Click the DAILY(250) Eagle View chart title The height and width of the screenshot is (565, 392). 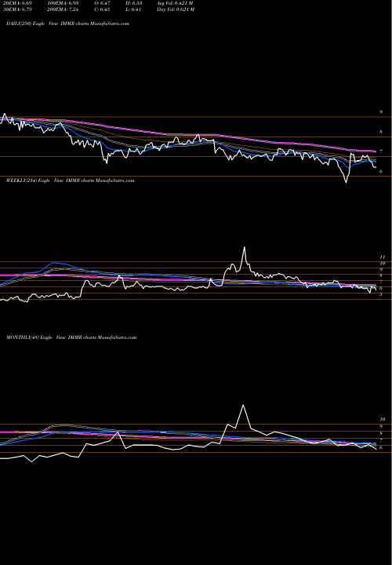67,24
